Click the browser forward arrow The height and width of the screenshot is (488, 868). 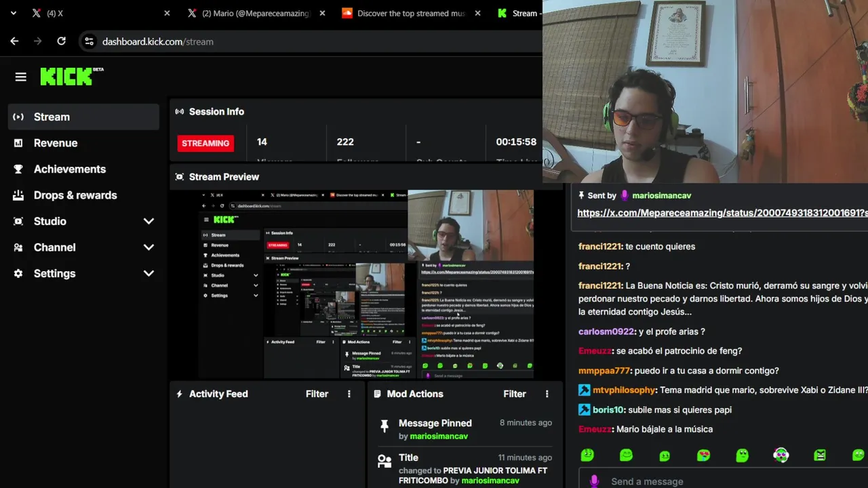click(37, 41)
